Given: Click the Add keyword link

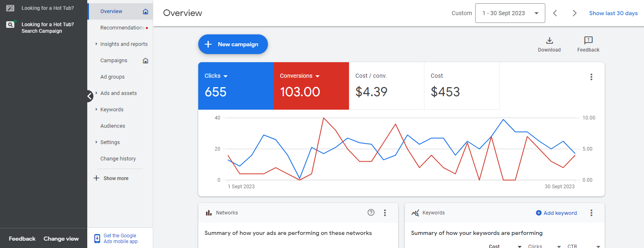Looking at the screenshot, I should click(x=556, y=213).
